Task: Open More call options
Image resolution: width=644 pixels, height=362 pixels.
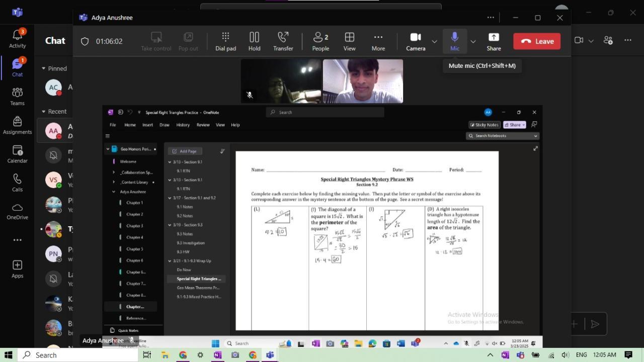Action: coord(378,41)
